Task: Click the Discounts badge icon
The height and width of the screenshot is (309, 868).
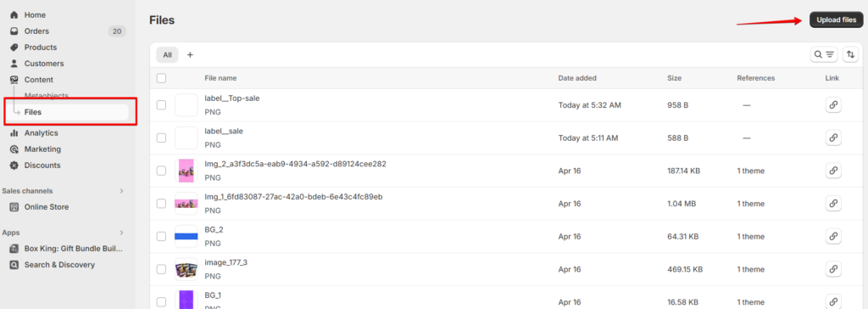Action: pos(14,166)
